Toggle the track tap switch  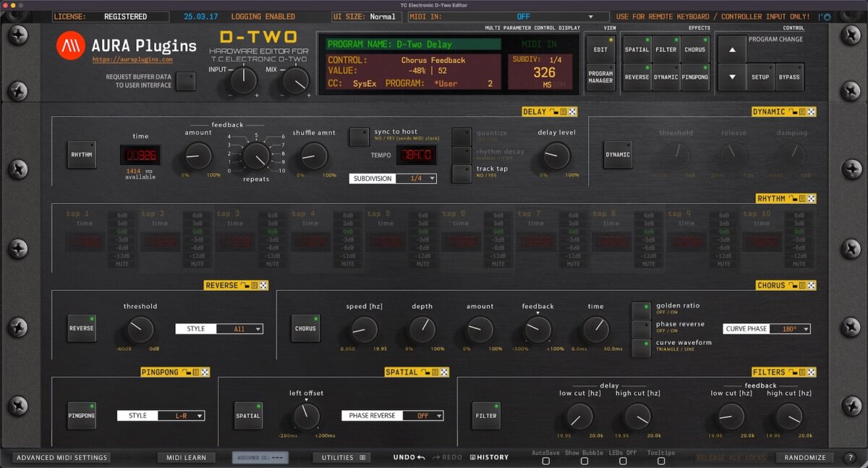(461, 174)
